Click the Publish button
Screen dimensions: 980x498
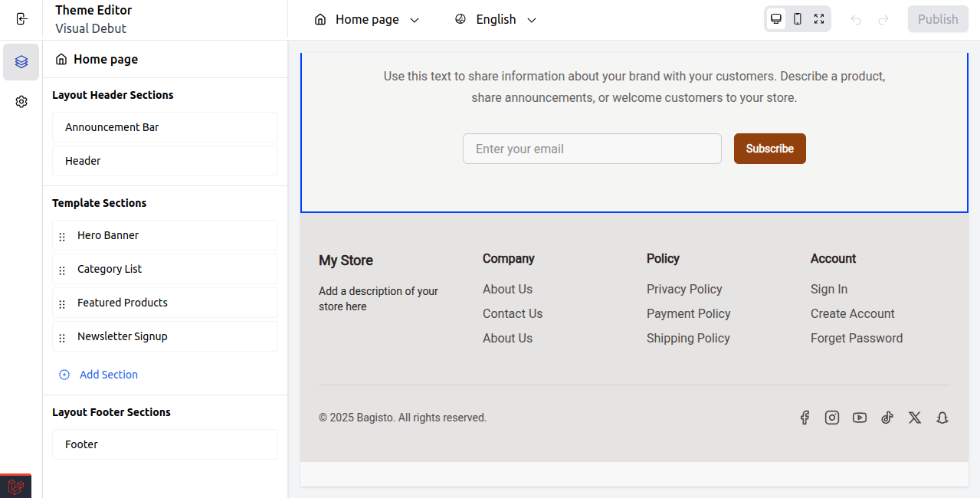point(938,19)
